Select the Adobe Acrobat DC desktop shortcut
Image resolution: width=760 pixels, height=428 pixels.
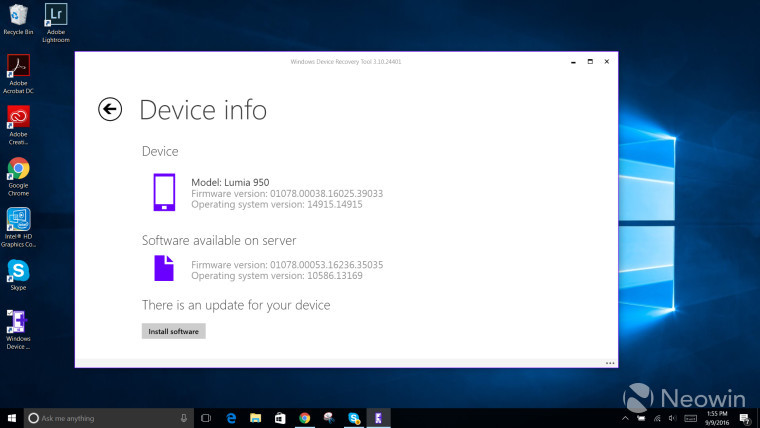pyautogui.click(x=18, y=74)
